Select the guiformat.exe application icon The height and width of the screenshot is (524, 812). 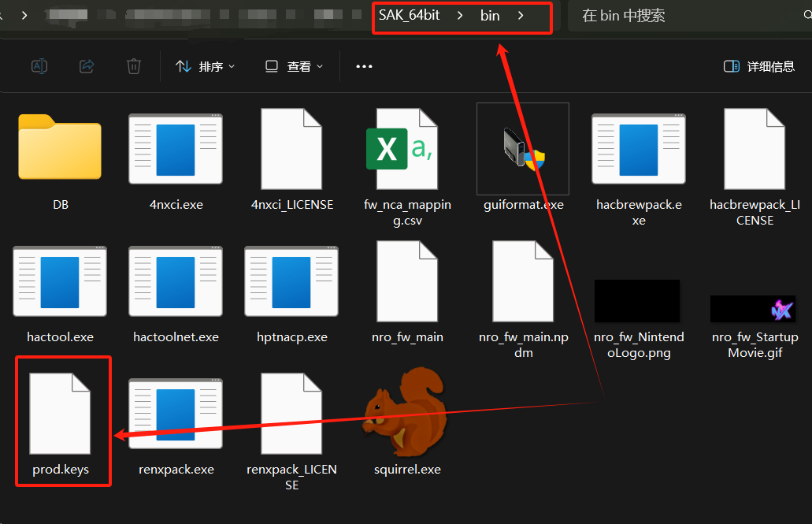tap(523, 148)
